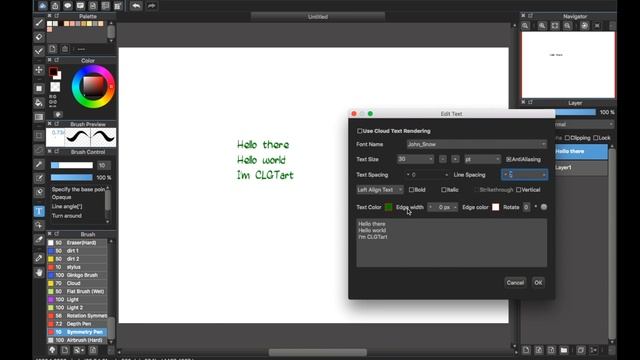Open the Untitled document tab
The width and height of the screenshot is (640, 360).
point(318,16)
